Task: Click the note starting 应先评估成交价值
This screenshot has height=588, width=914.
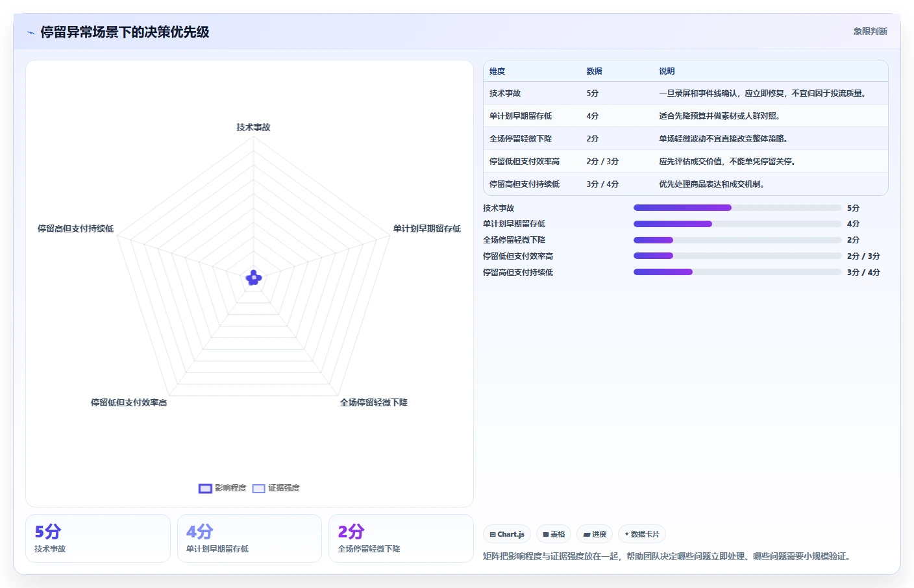Action: coord(728,162)
